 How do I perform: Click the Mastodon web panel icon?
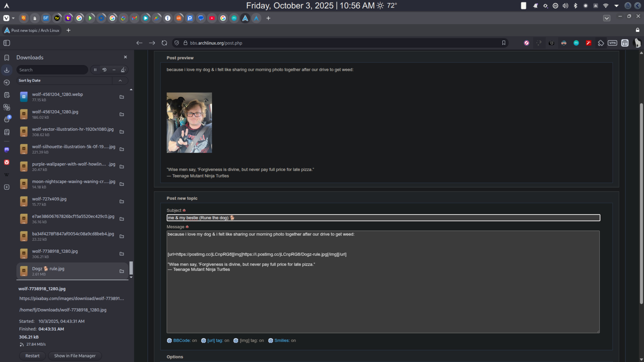(7, 149)
